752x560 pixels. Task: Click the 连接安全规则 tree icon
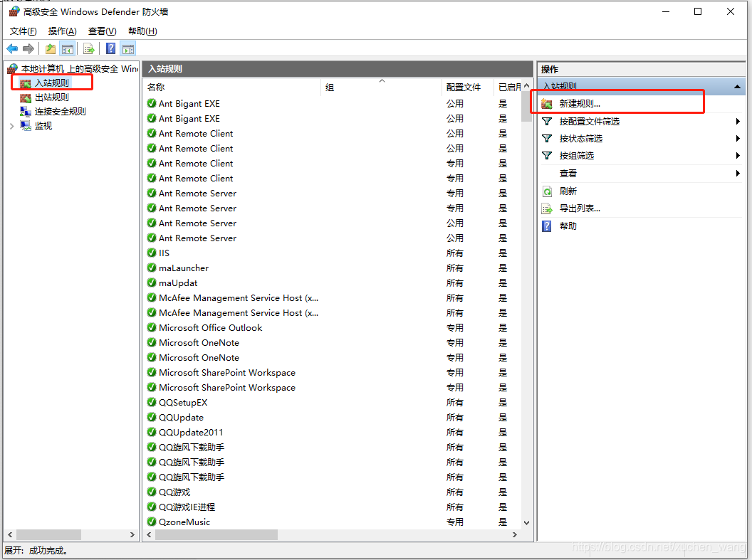[26, 112]
